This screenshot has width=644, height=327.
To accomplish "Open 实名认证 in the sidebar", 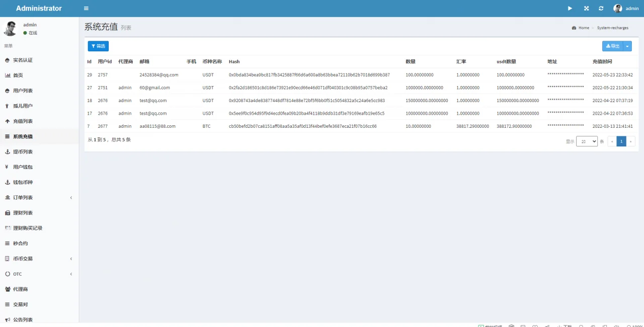I will pyautogui.click(x=23, y=60).
